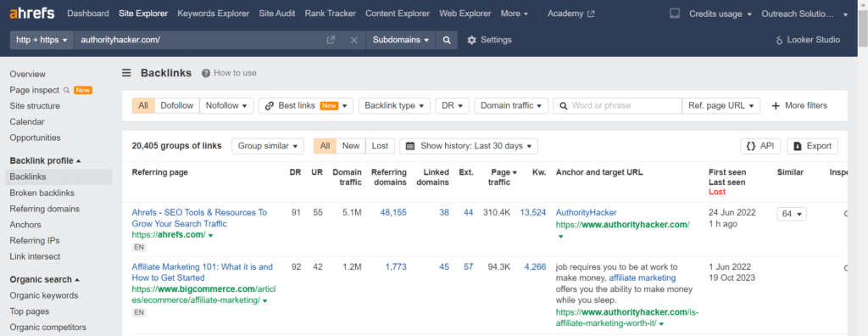This screenshot has height=336, width=868.
Task: Sort by Page traffic column
Action: [x=503, y=176]
